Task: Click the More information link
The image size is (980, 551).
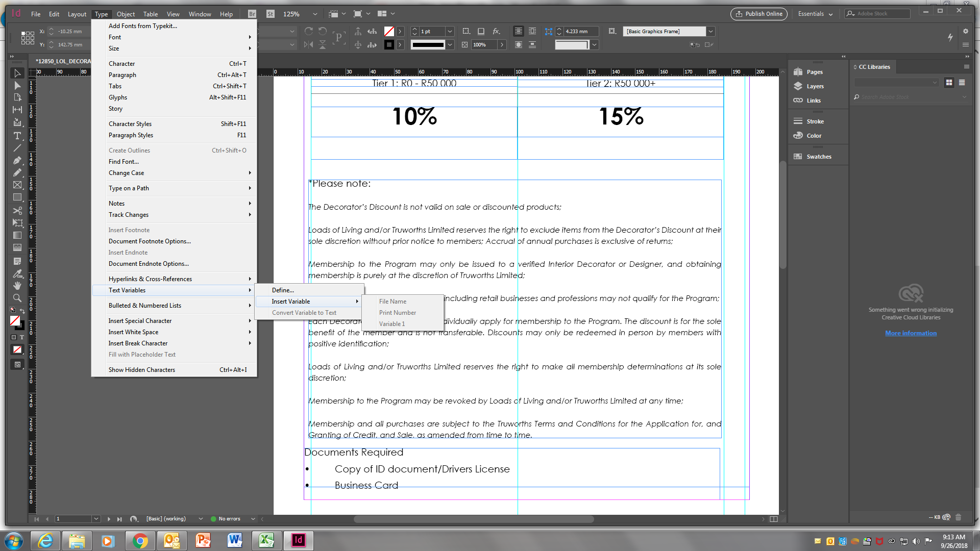Action: [911, 333]
